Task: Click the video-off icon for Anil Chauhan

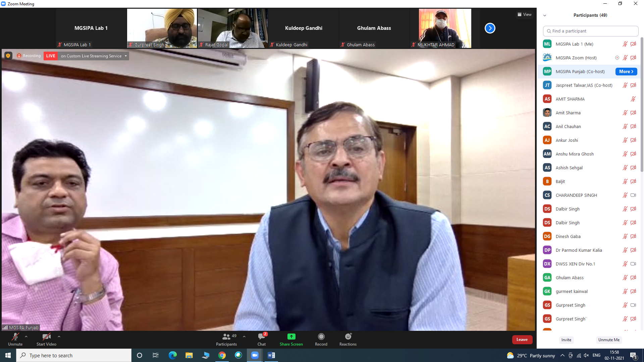Action: pos(633,126)
